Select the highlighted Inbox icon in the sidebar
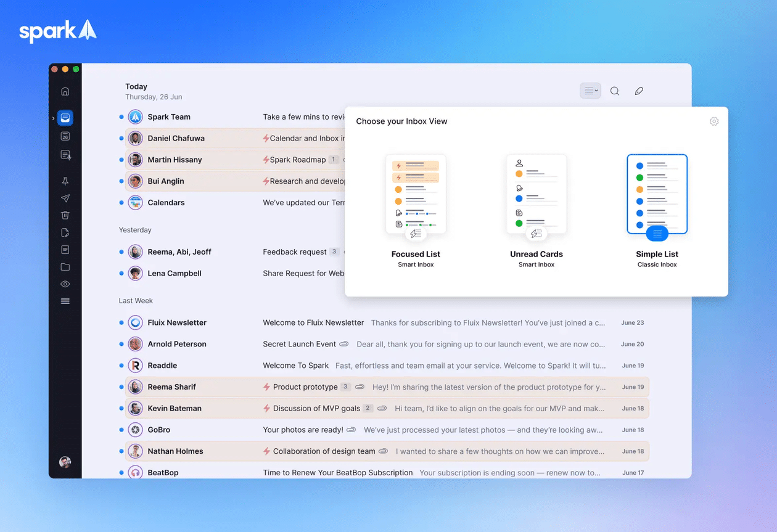 click(x=65, y=118)
